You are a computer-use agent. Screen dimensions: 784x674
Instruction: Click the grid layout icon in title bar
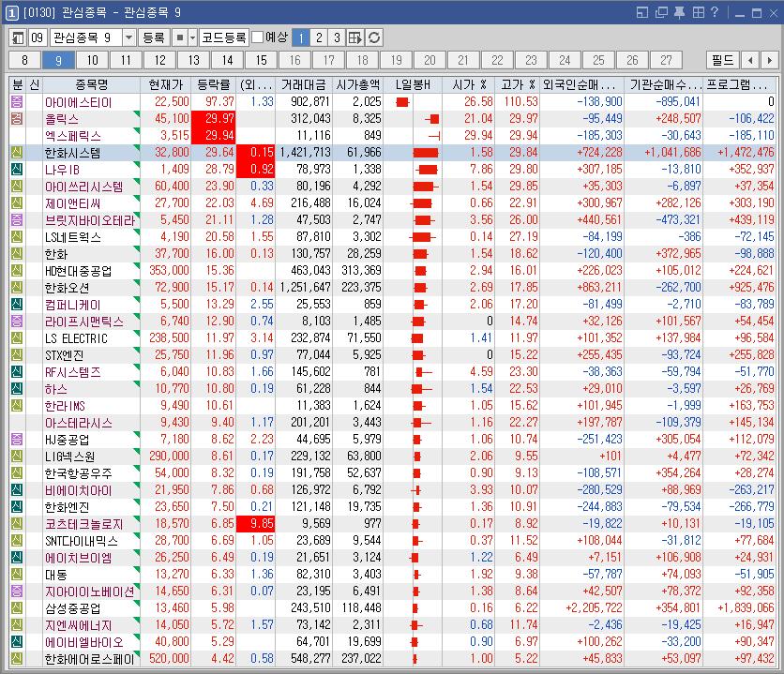tap(698, 12)
